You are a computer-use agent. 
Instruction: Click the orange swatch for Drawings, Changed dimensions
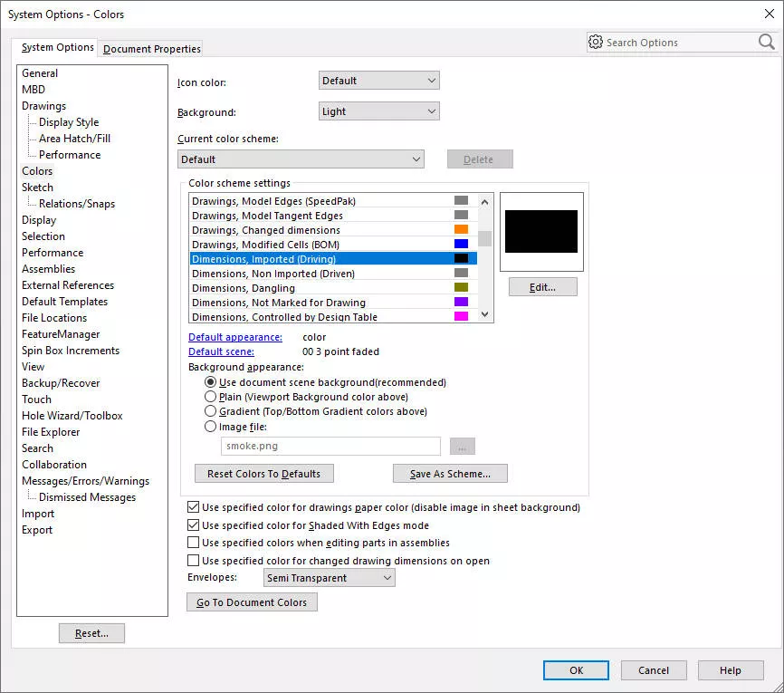click(463, 230)
